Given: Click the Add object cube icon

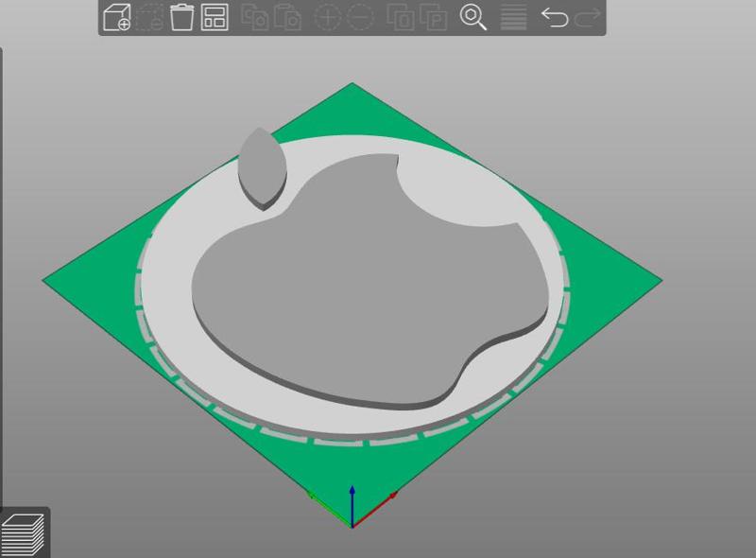Looking at the screenshot, I should [116, 17].
